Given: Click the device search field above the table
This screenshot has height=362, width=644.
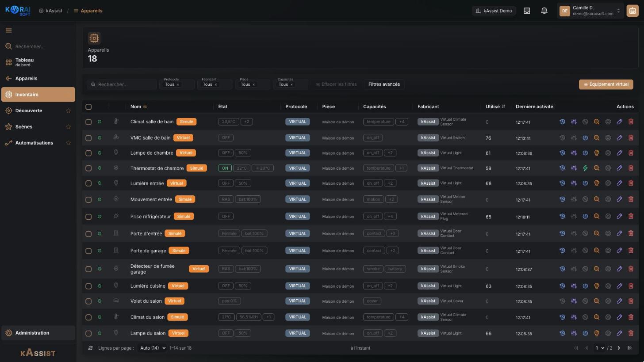Looking at the screenshot, I should click(x=122, y=84).
